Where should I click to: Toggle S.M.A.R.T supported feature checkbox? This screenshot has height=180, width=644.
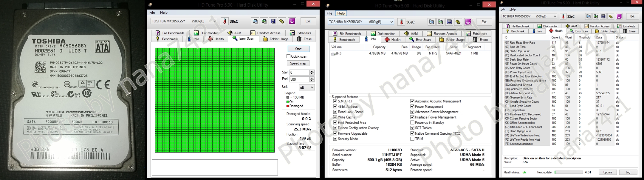pyautogui.click(x=335, y=101)
